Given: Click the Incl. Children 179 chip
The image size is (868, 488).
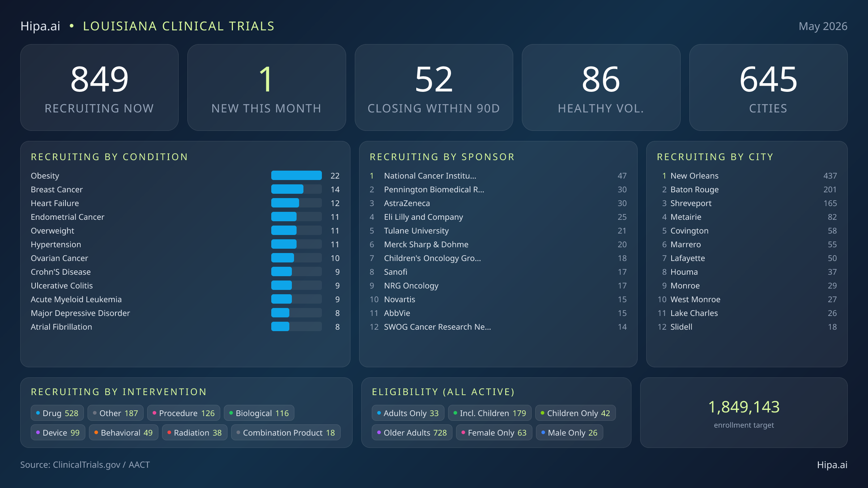Looking at the screenshot, I should [490, 413].
